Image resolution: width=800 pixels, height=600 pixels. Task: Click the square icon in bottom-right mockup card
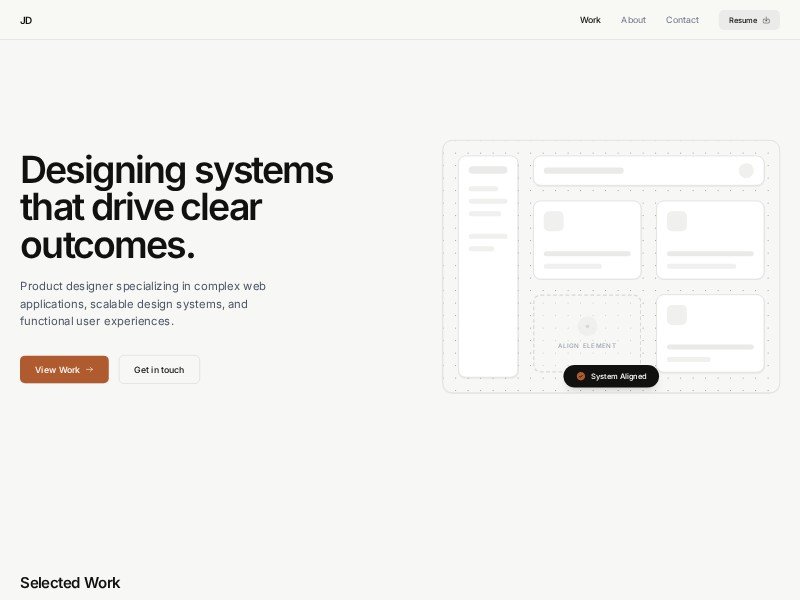click(x=676, y=315)
